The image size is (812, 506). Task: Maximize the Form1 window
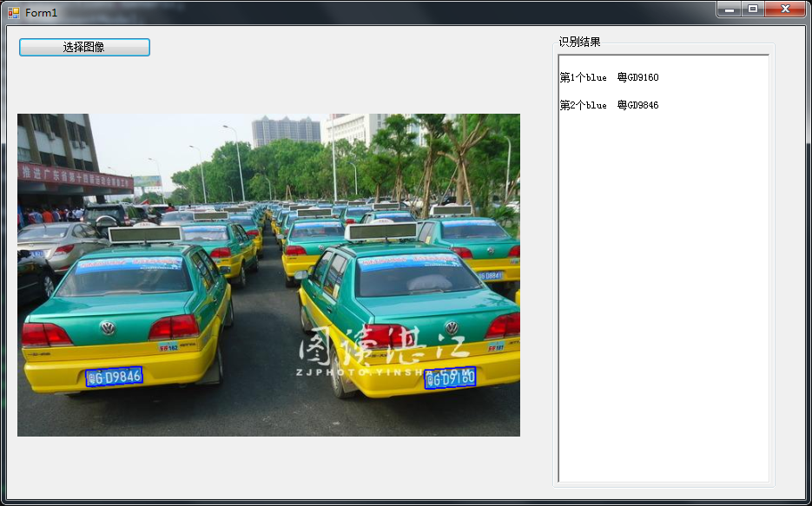(753, 10)
